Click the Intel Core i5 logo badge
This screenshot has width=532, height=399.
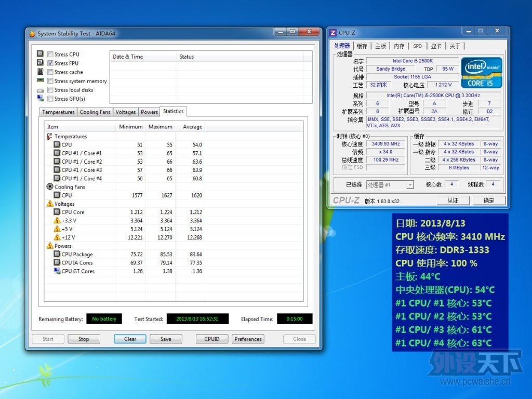click(482, 73)
